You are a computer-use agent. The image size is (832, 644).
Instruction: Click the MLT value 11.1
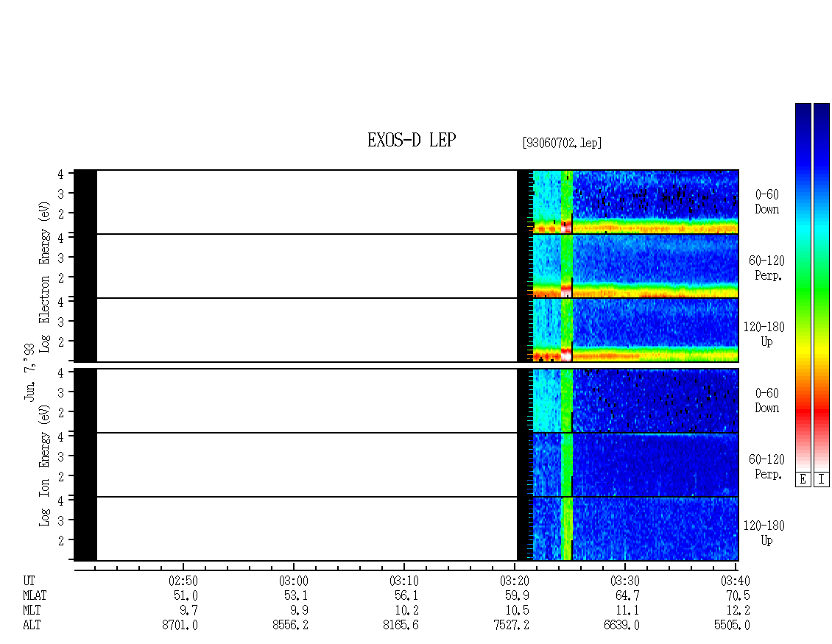pos(627,611)
